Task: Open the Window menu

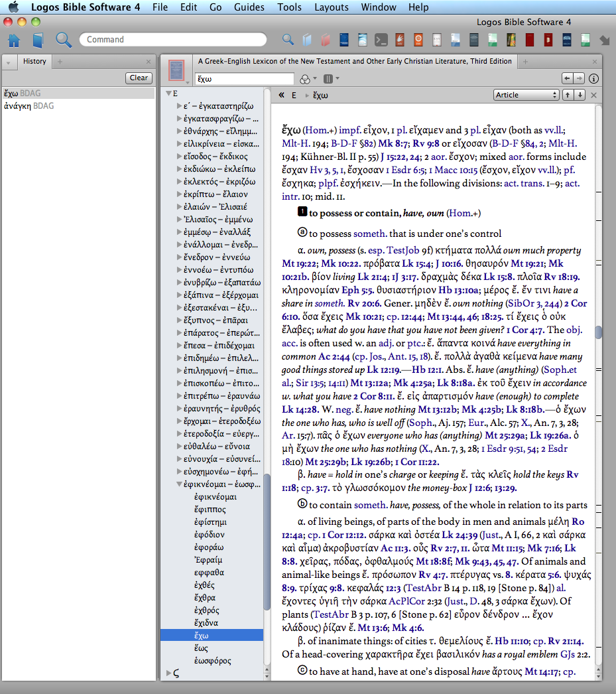Action: (379, 7)
